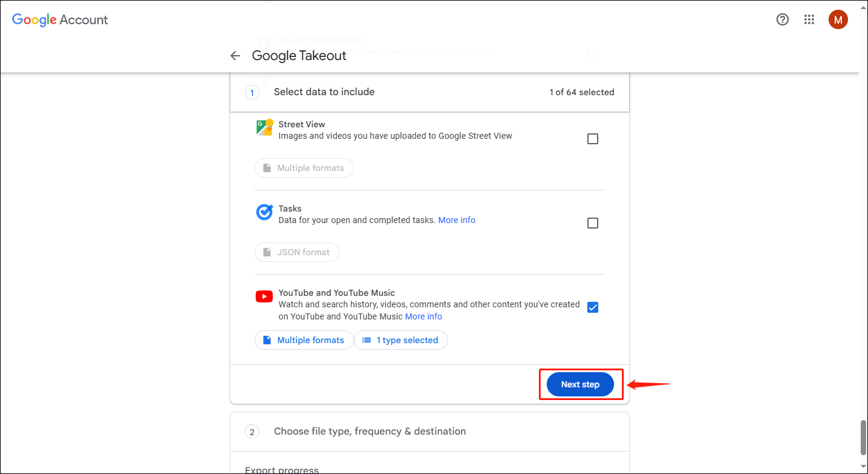Click the Next step button
The image size is (868, 474).
coord(581,384)
